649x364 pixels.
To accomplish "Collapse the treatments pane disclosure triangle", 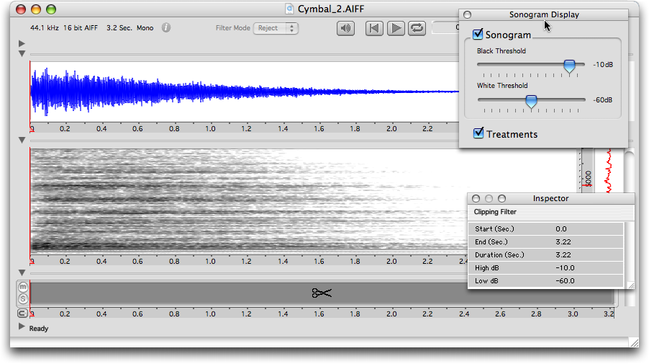I will click(x=22, y=272).
